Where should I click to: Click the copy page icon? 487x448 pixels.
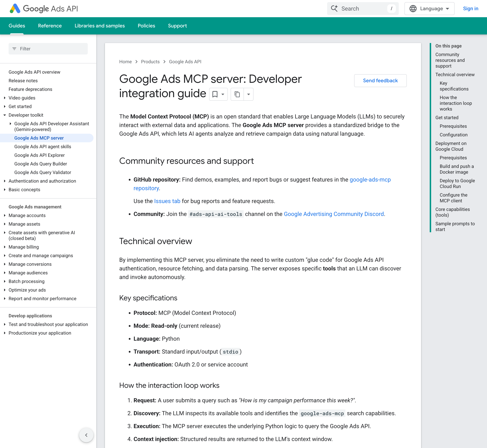tap(237, 94)
